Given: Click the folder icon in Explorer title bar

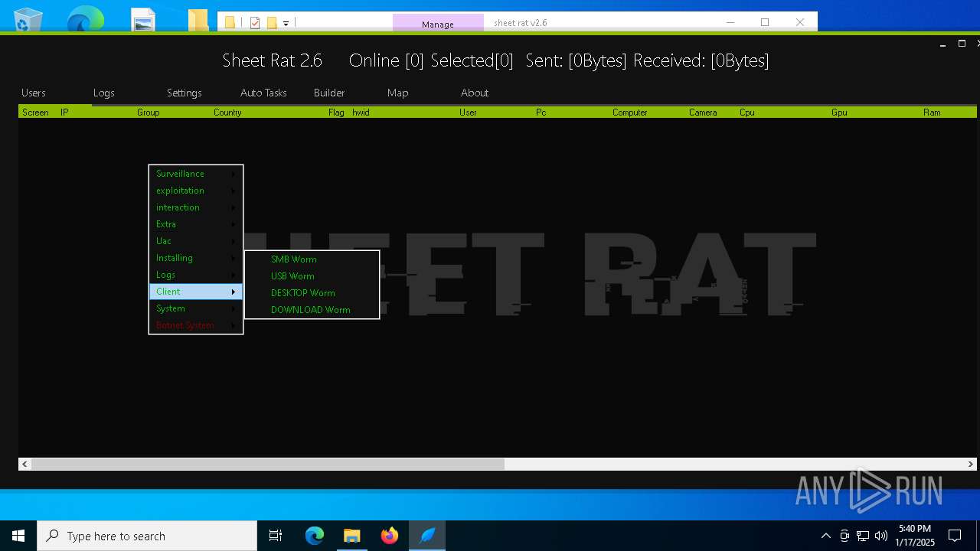Looking at the screenshot, I should point(230,23).
